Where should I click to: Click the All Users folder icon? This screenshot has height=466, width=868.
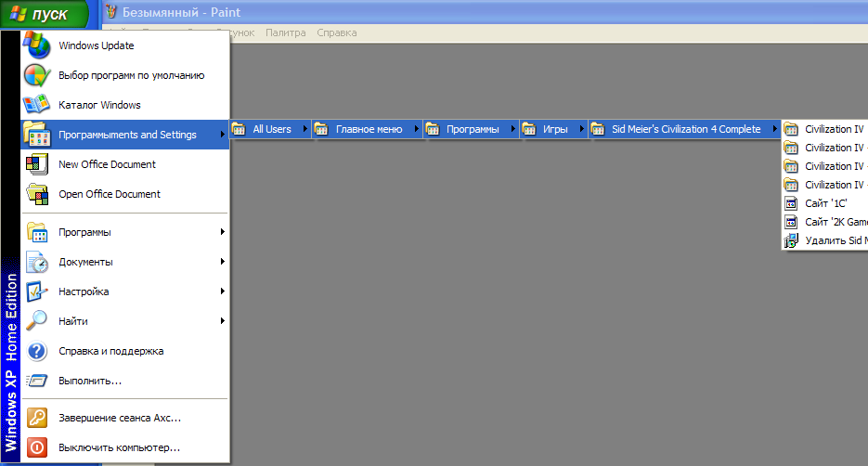[239, 130]
